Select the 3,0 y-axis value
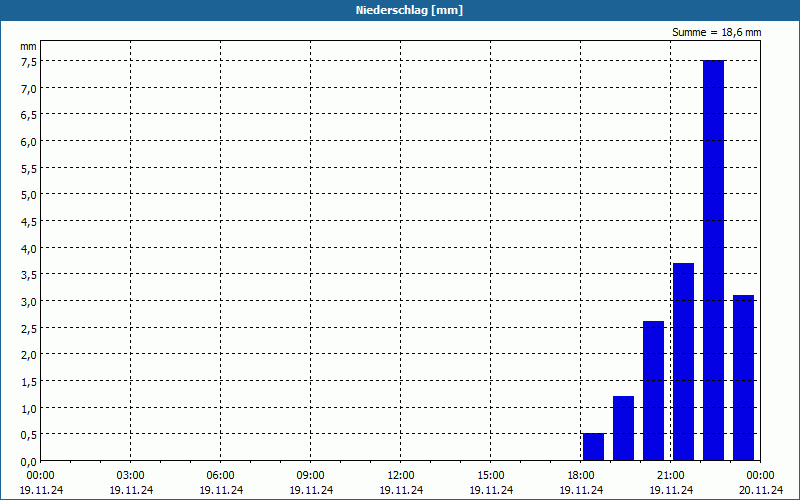The image size is (800, 500). [29, 302]
